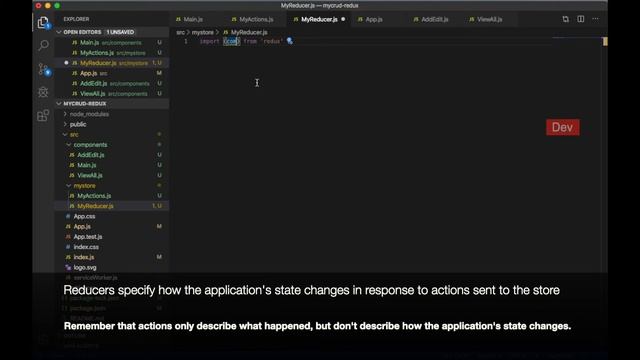This screenshot has width=640, height=360.
Task: Switch to the AddEdit.js tab
Action: click(x=435, y=19)
